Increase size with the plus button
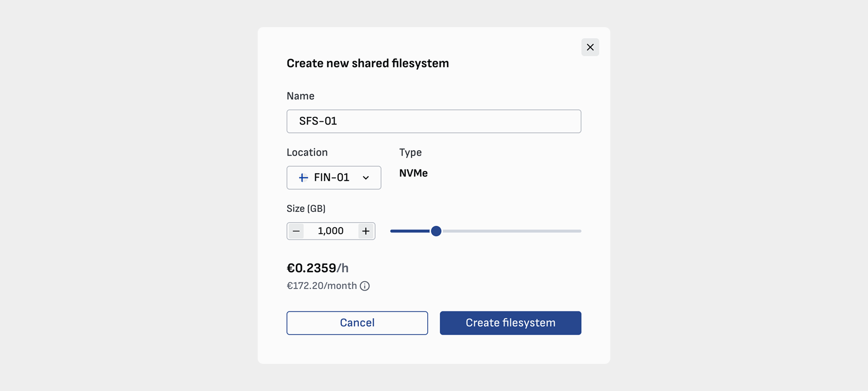868x391 pixels. coord(366,231)
